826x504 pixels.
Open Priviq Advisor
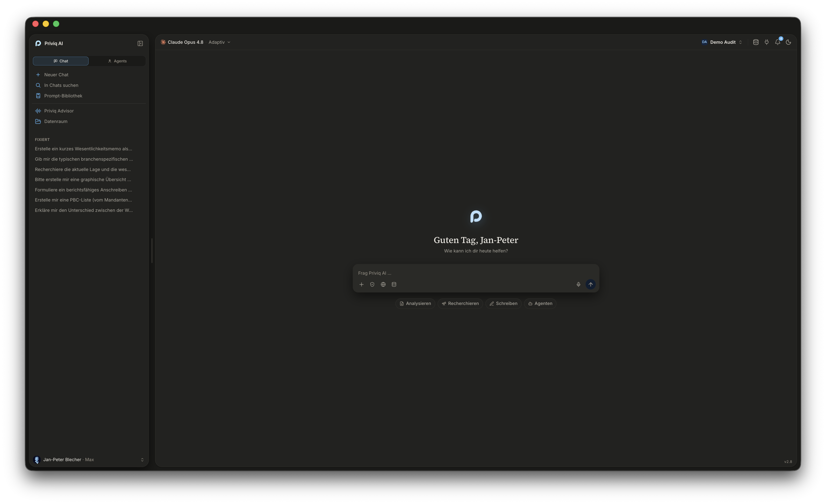click(89, 111)
